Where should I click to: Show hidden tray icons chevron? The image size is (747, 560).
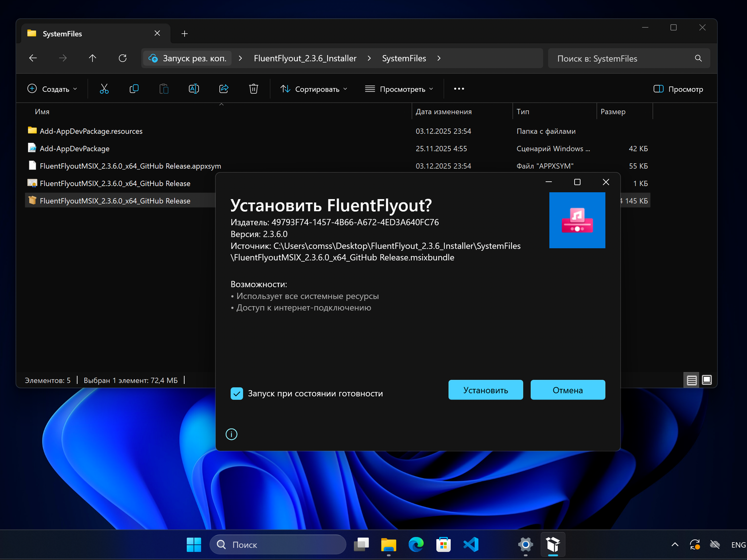pyautogui.click(x=675, y=545)
